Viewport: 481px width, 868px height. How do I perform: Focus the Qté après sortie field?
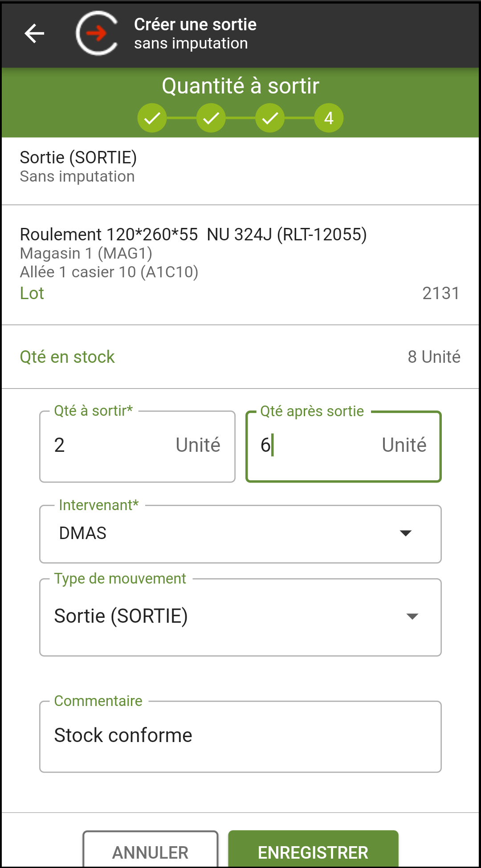click(343, 446)
